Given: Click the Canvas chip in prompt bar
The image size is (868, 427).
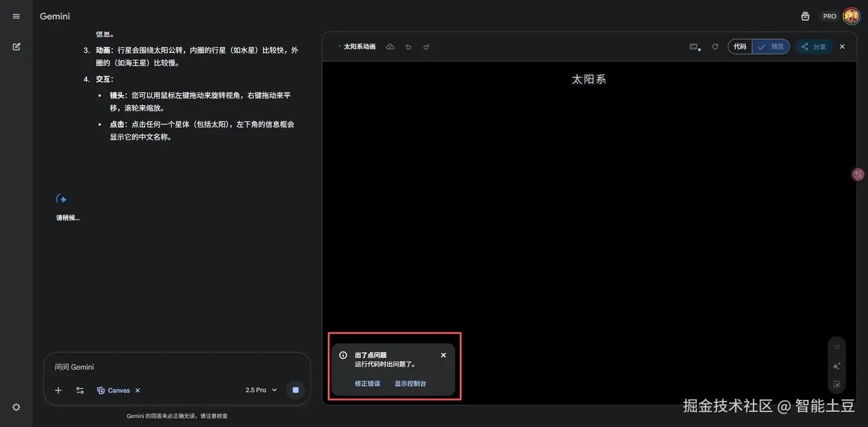Looking at the screenshot, I should tap(113, 390).
